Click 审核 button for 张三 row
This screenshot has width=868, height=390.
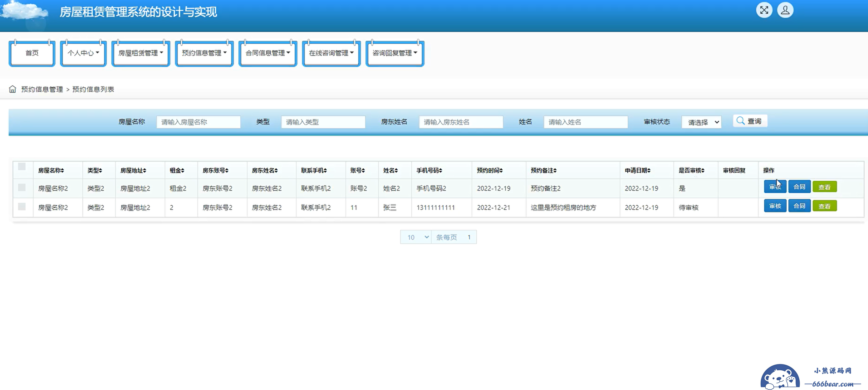tap(775, 206)
